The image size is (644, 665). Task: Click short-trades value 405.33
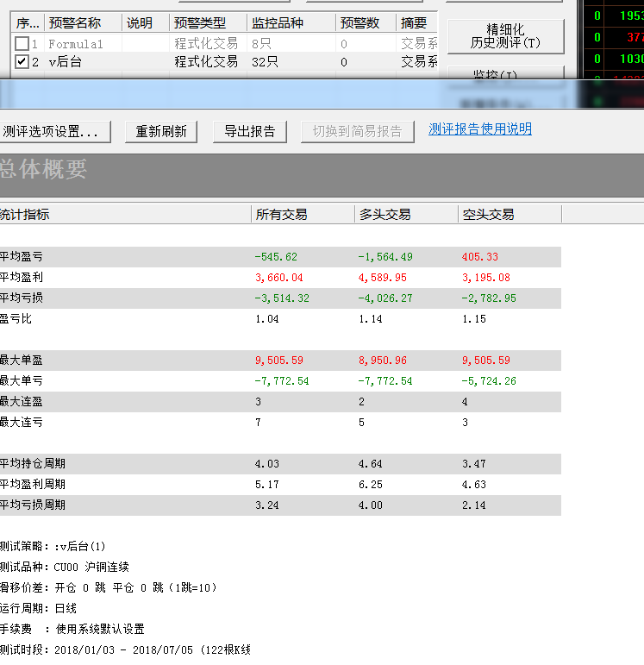480,257
